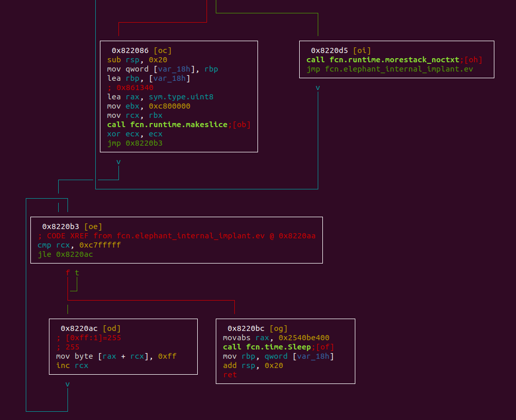Screen dimensions: 516x420
Task: Select the cmp rcx, 0xc7fffff instruction
Action: (x=79, y=245)
